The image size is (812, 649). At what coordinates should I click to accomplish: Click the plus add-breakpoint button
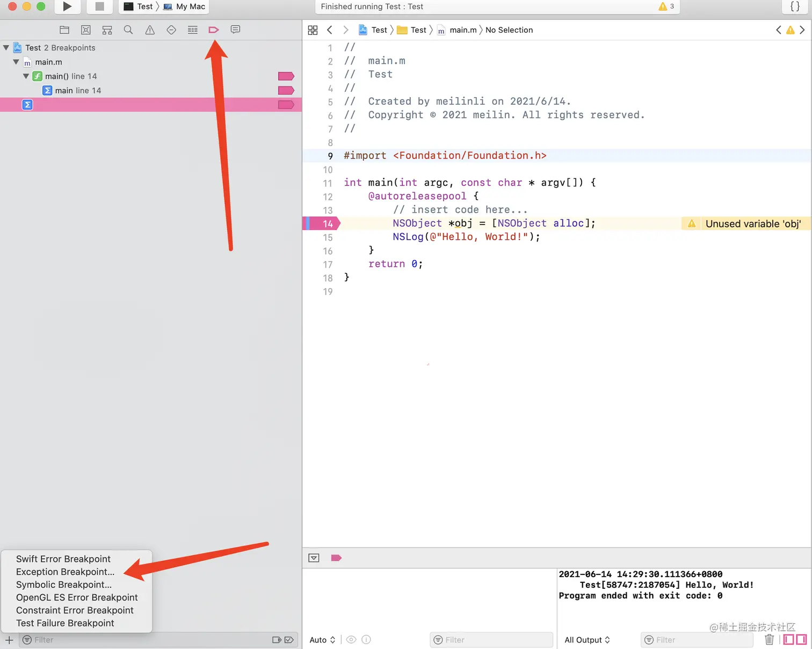click(x=9, y=640)
